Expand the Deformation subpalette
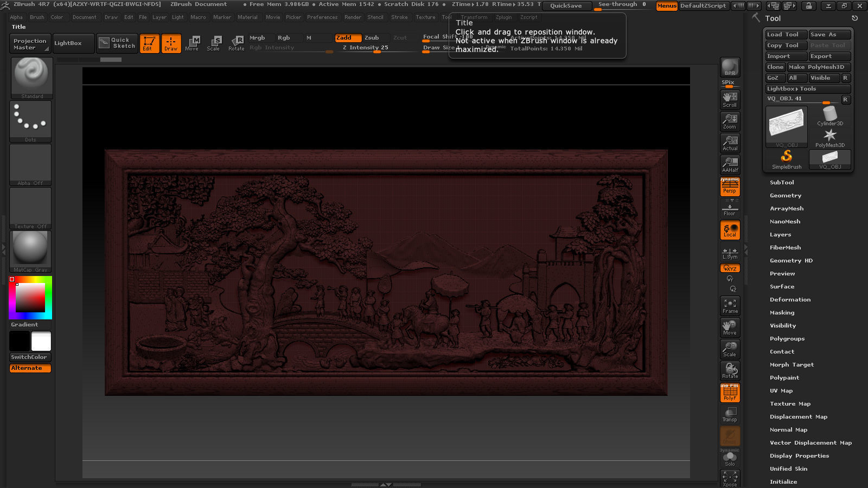Image resolution: width=868 pixels, height=488 pixels. pos(790,300)
